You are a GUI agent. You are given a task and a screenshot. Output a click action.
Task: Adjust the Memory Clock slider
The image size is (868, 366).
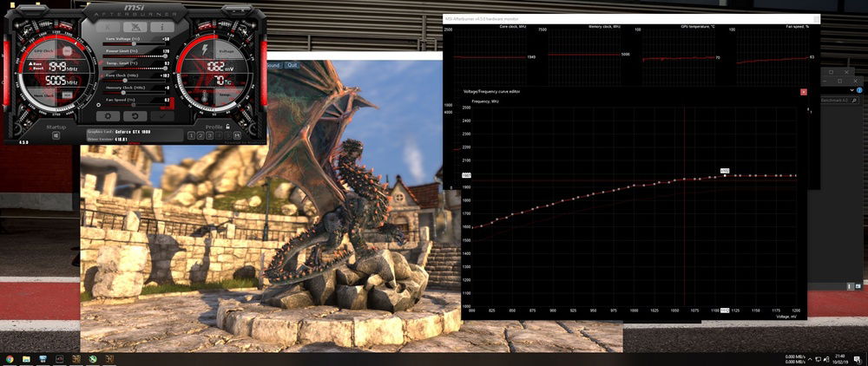pyautogui.click(x=135, y=92)
